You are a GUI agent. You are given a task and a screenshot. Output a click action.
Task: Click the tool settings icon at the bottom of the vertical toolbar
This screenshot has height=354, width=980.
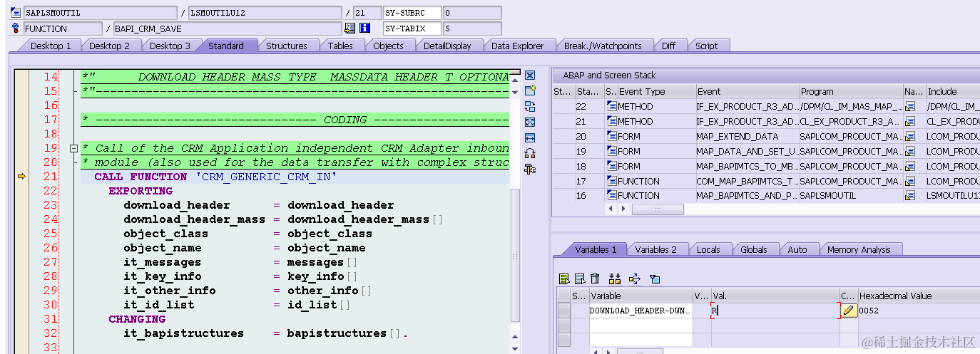[530, 169]
